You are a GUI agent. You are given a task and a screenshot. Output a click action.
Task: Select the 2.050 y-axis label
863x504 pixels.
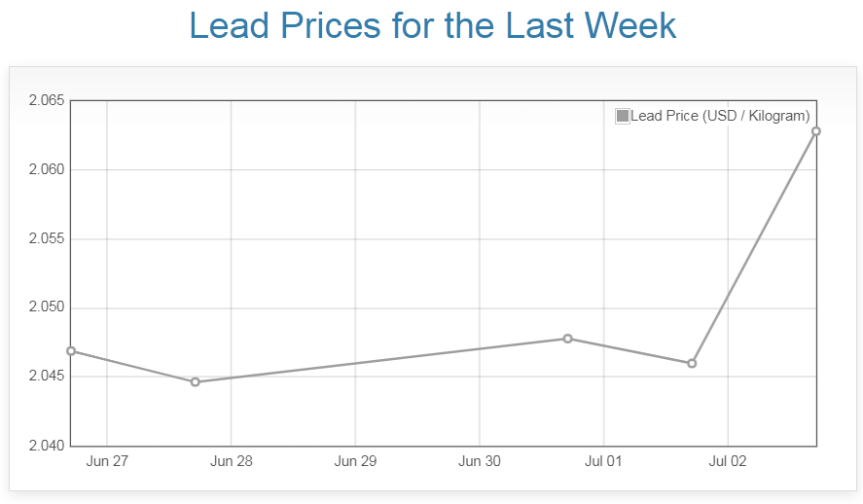click(46, 308)
